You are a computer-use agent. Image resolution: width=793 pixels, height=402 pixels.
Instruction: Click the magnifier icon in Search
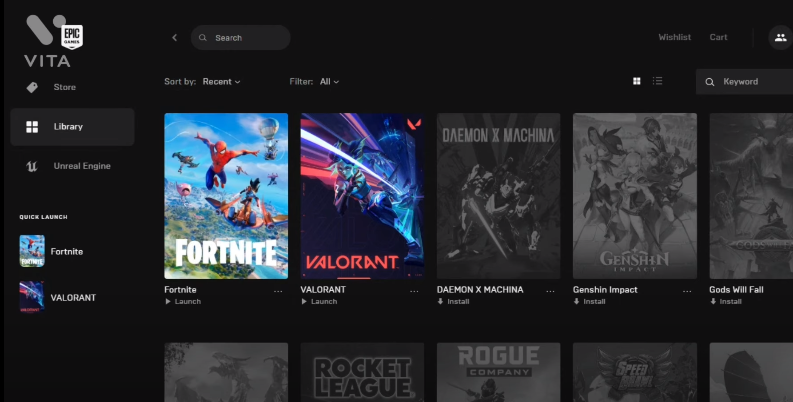coord(203,37)
